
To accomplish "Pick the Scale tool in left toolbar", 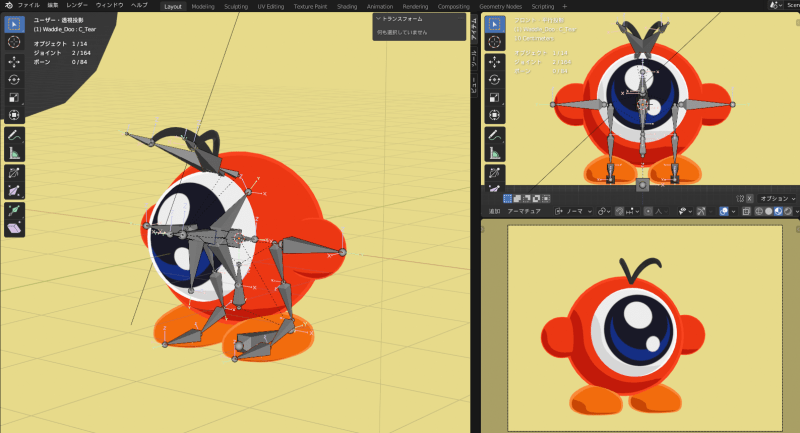I will [x=15, y=98].
